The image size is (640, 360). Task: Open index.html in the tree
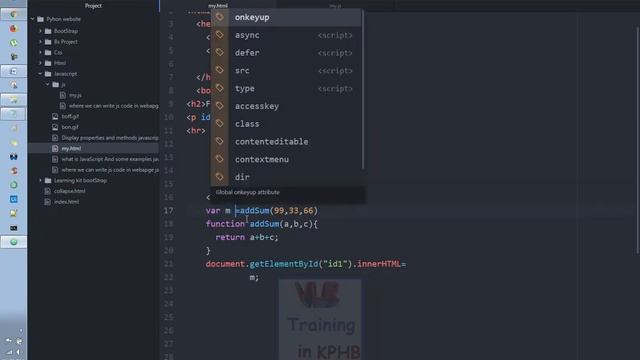tap(66, 202)
